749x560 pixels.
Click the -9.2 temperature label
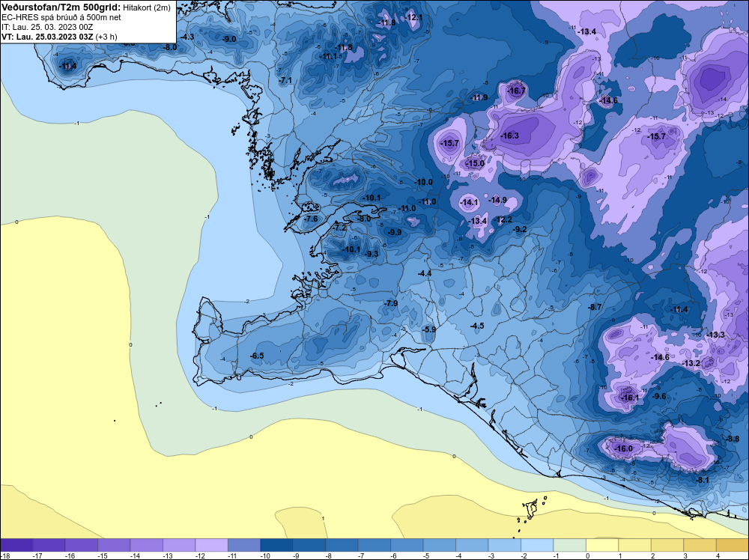(520, 229)
